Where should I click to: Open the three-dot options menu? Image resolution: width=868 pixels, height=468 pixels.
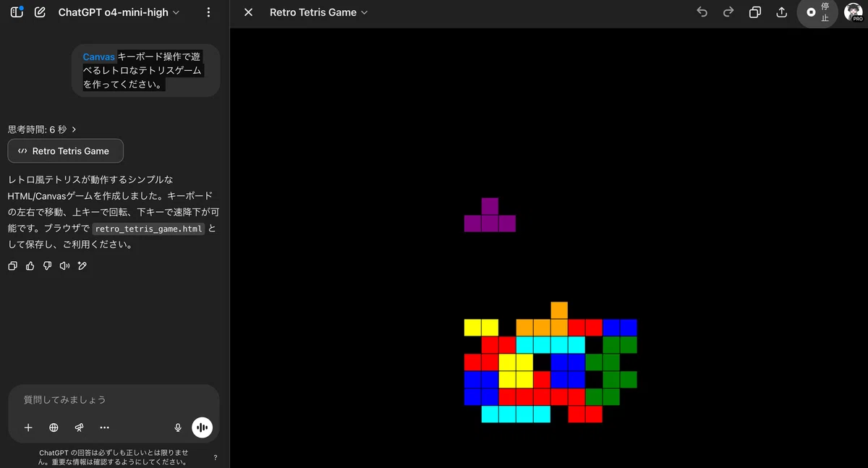click(x=208, y=12)
